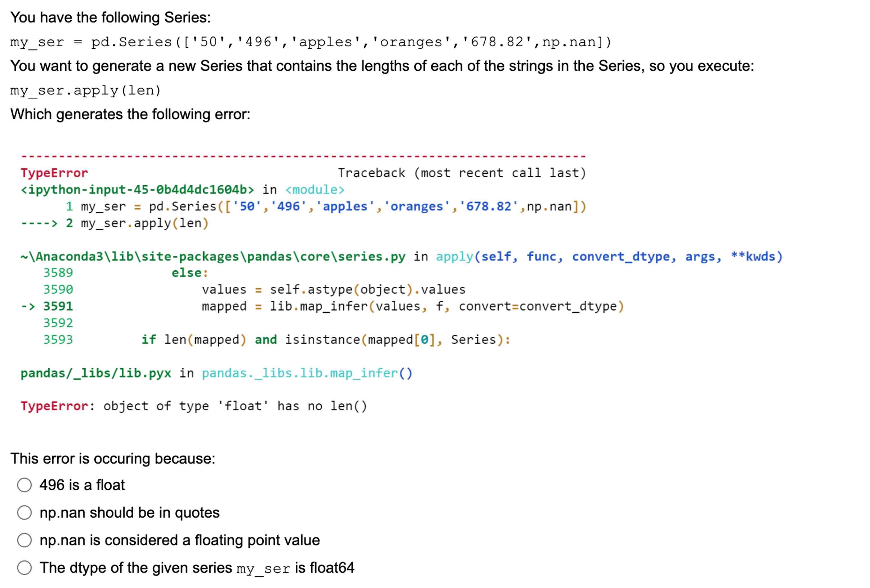Image resolution: width=870 pixels, height=588 pixels.
Task: Click the 'is float64' answer label text
Action: (197, 568)
